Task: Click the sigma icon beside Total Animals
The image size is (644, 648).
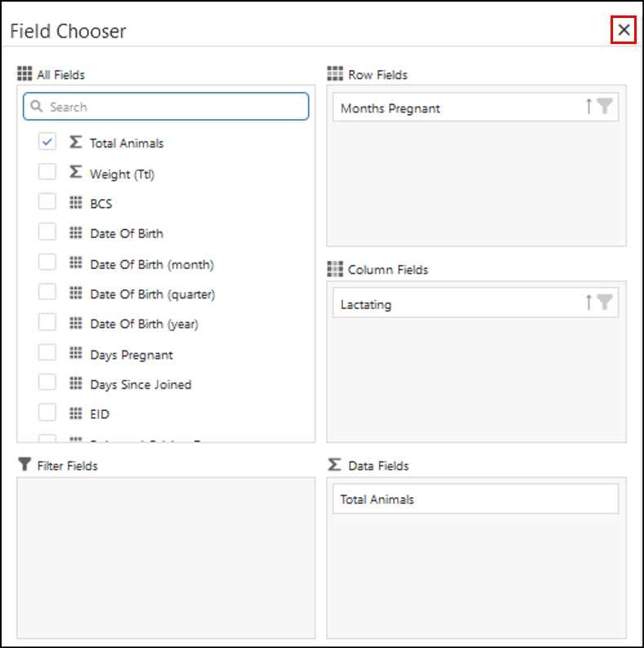Action: [76, 142]
